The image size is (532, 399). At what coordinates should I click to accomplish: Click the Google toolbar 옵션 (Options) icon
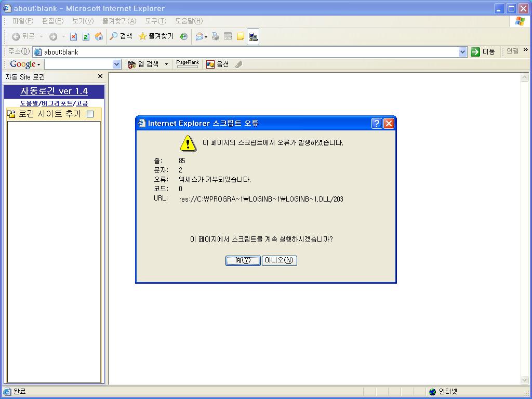(217, 64)
